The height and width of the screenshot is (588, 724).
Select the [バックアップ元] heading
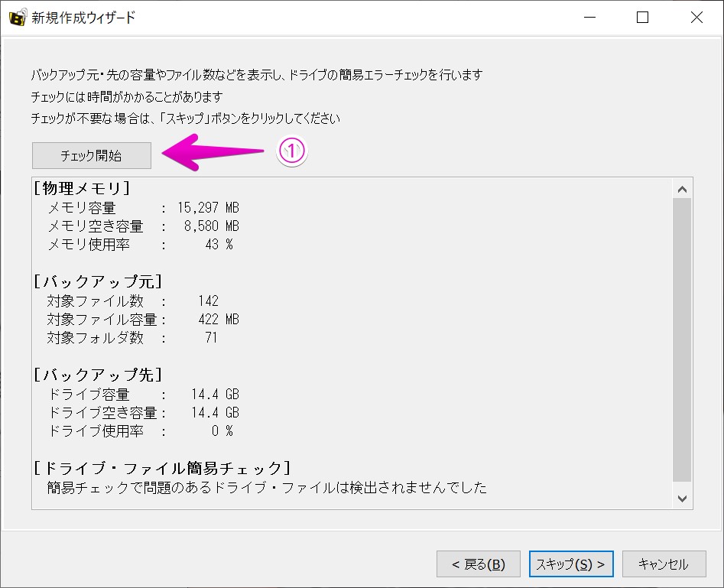(98, 281)
